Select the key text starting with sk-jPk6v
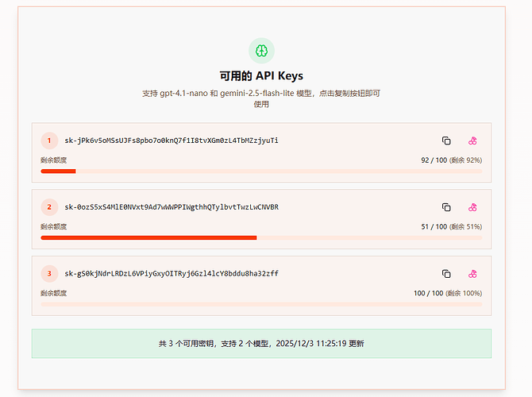Viewport: 532px width, 397px height. (172, 141)
